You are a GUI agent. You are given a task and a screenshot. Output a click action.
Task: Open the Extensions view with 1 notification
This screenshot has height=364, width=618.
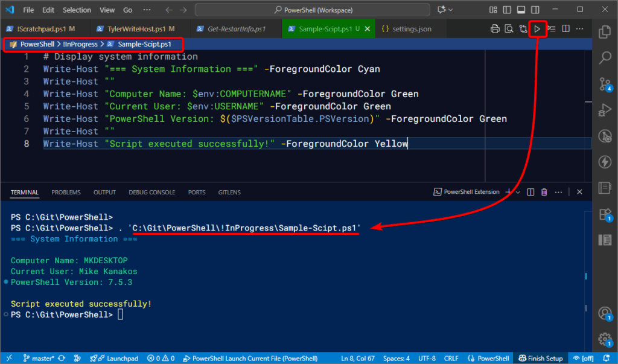coord(605,215)
